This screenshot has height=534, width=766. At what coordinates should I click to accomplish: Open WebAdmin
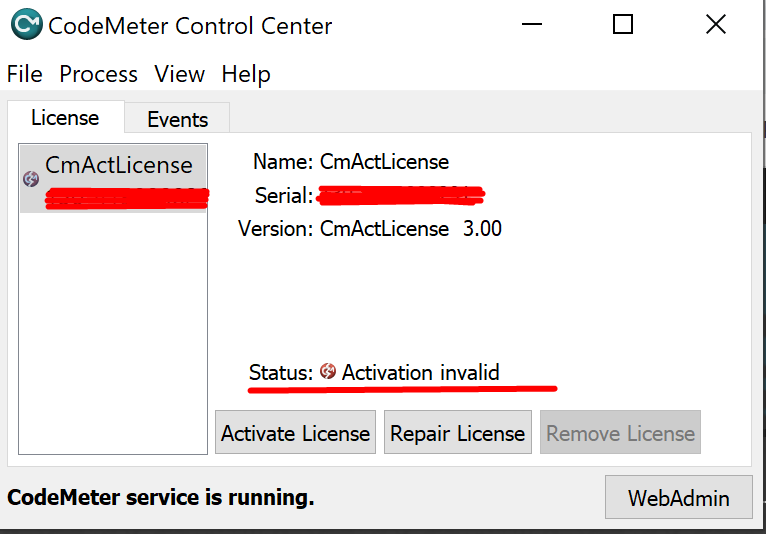coord(679,497)
